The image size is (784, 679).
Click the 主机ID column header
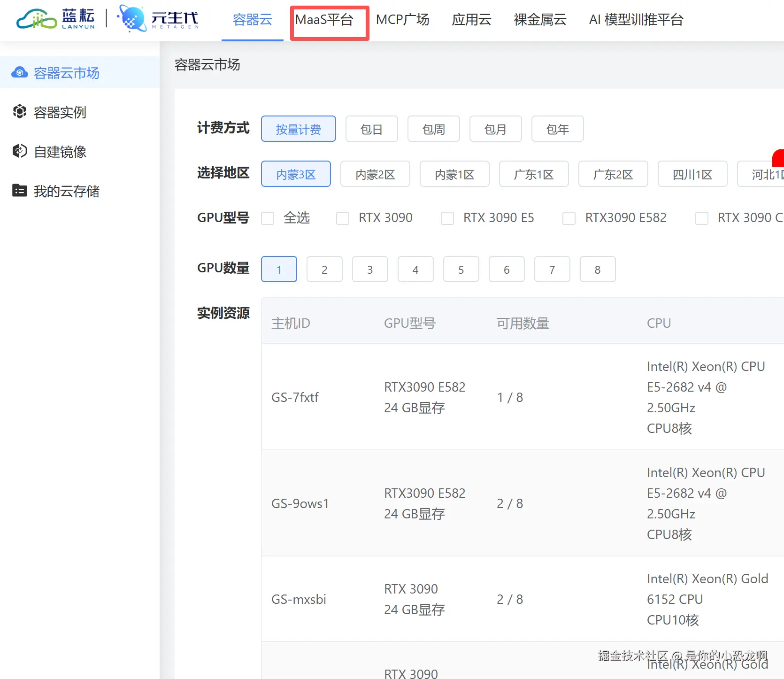pos(291,323)
